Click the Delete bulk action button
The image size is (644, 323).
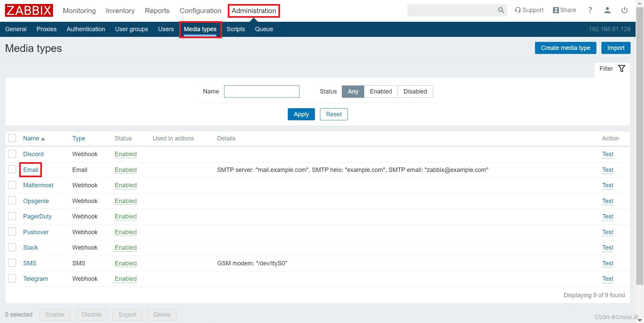pos(162,315)
